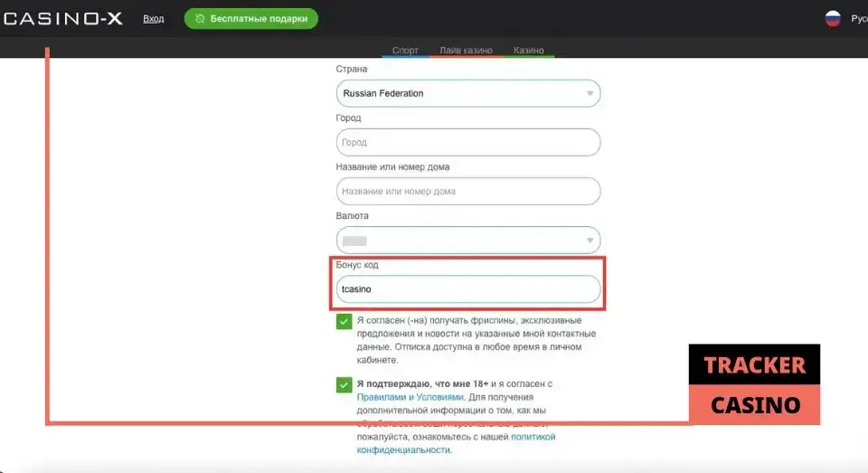Click the CASINO-X logo
The image size is (868, 473).
click(61, 18)
